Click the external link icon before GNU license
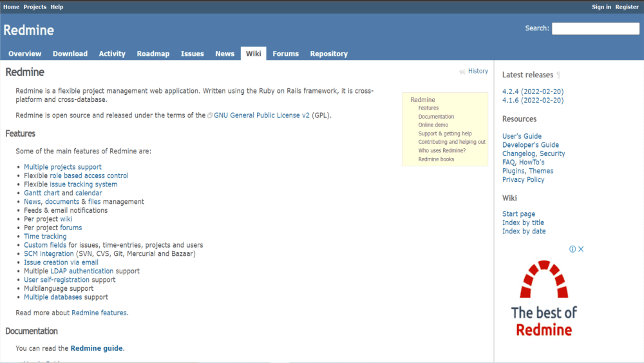The height and width of the screenshot is (363, 644). click(210, 115)
